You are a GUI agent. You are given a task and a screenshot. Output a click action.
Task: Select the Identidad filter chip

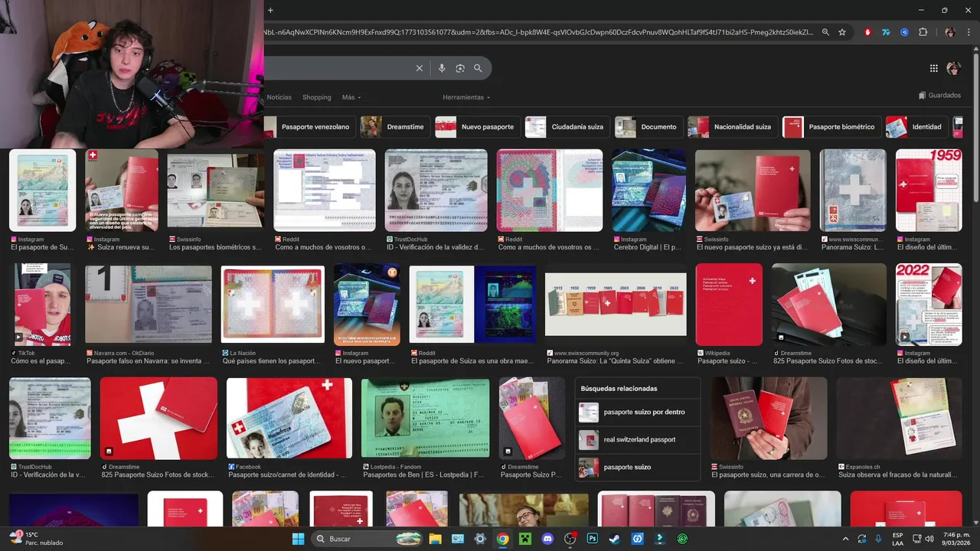[x=917, y=127]
